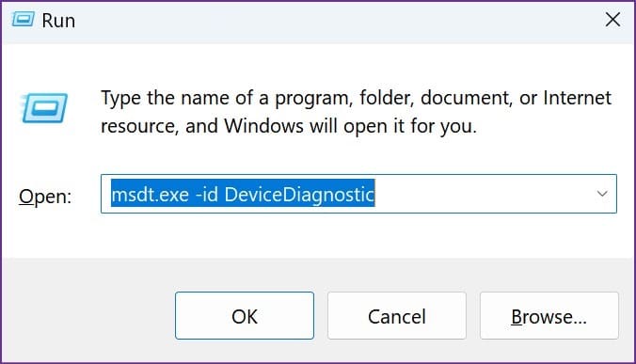Dismiss the dialog using Cancel

tap(397, 315)
